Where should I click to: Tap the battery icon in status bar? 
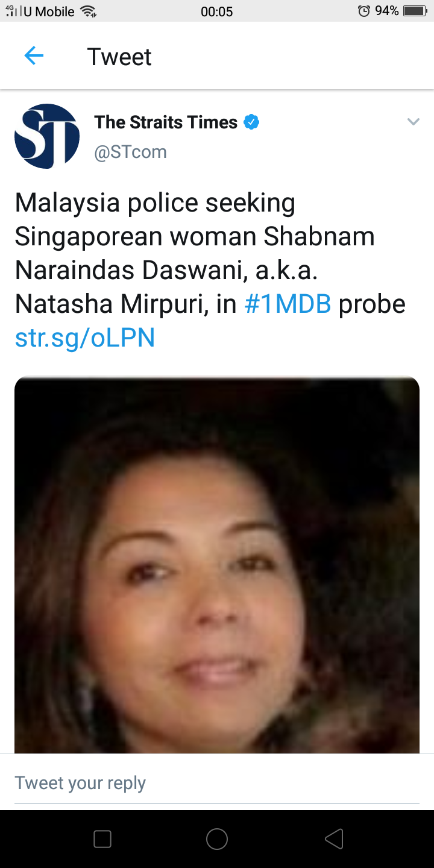tap(415, 11)
